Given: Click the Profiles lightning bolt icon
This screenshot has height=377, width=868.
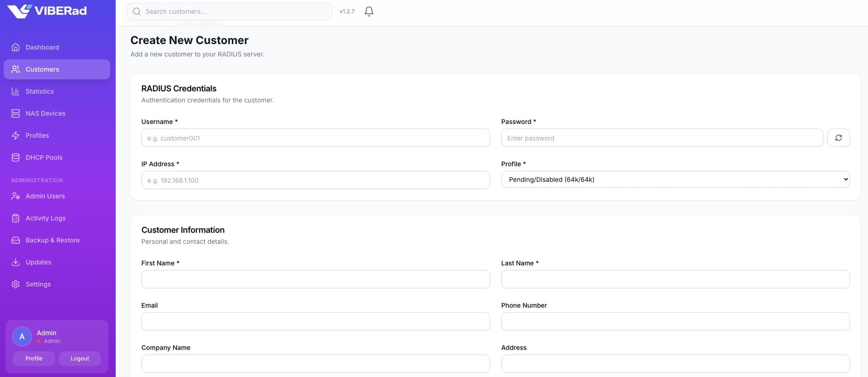Looking at the screenshot, I should pos(16,135).
